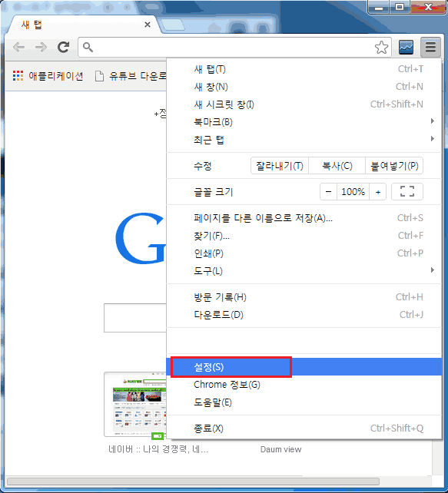448x493 pixels.
Task: Open a new tab with the tab strip button
Action: pyautogui.click(x=172, y=25)
